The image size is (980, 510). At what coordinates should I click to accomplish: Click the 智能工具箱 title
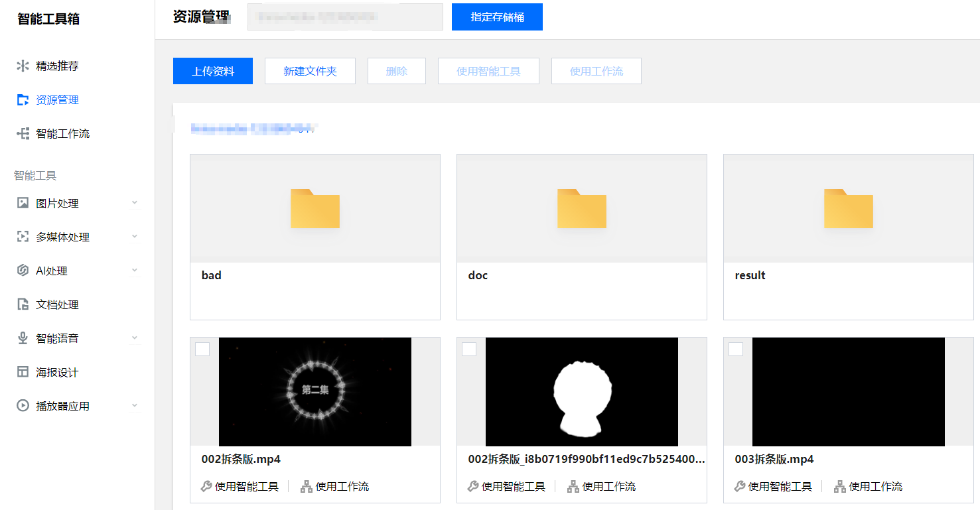coord(48,19)
